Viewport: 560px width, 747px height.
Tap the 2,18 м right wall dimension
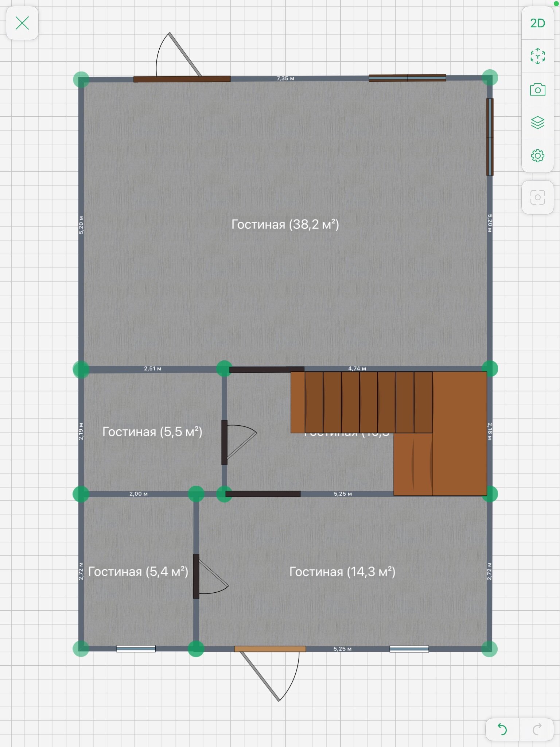click(x=490, y=431)
